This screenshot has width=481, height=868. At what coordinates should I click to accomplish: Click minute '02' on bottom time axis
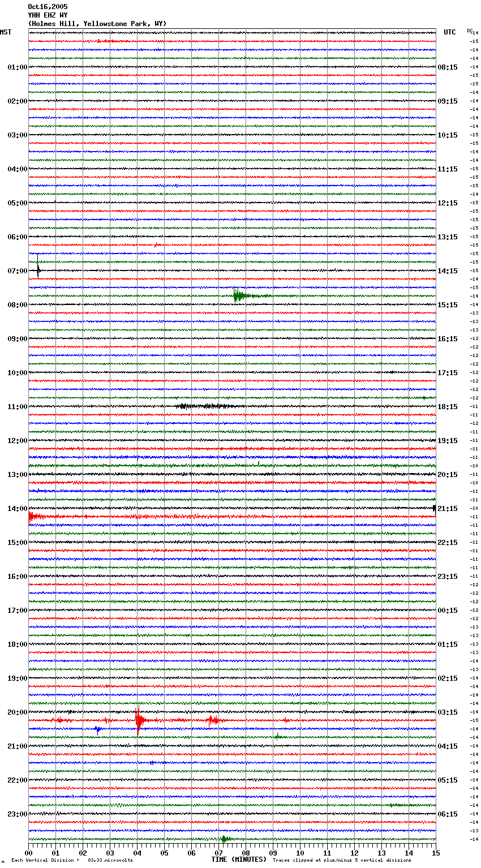click(83, 853)
